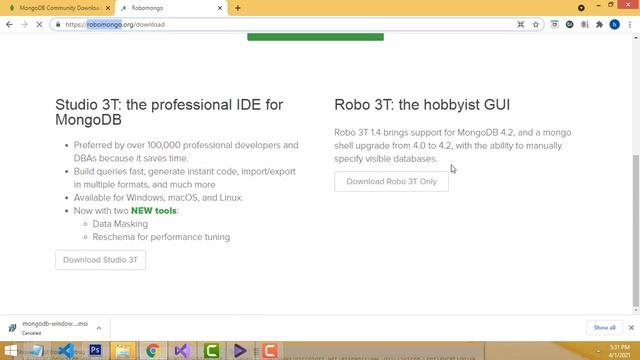Open the first extension icon after the address bar

click(554, 24)
